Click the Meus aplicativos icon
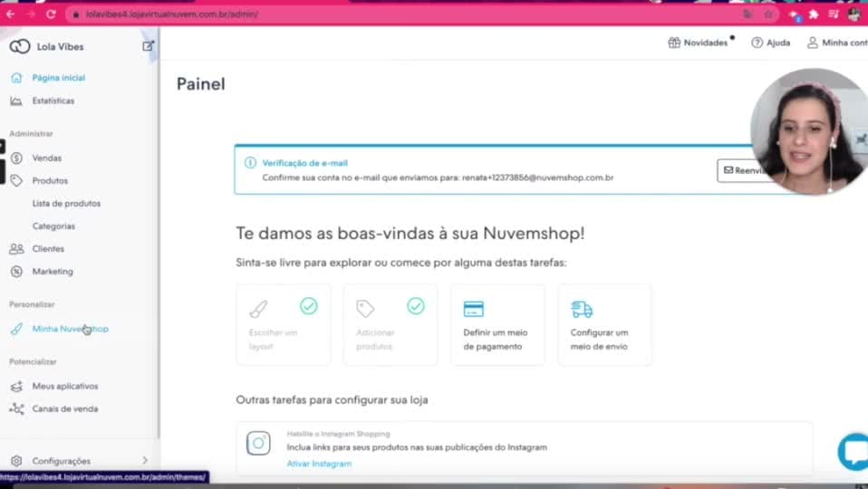 (16, 387)
